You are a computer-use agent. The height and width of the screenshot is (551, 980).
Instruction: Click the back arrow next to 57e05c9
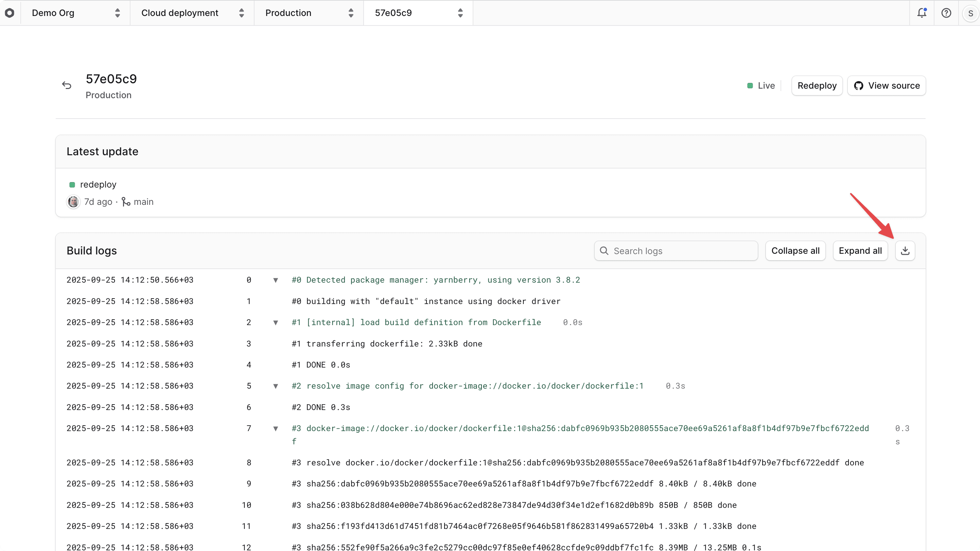67,85
